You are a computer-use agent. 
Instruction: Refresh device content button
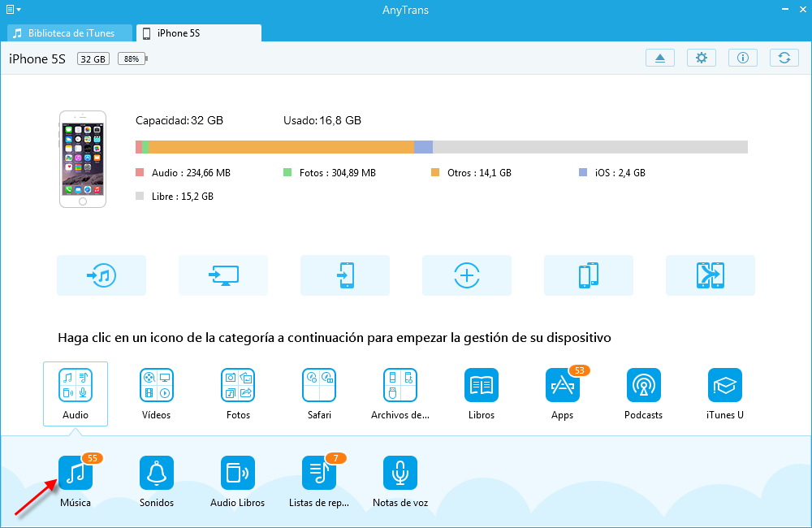(x=784, y=58)
